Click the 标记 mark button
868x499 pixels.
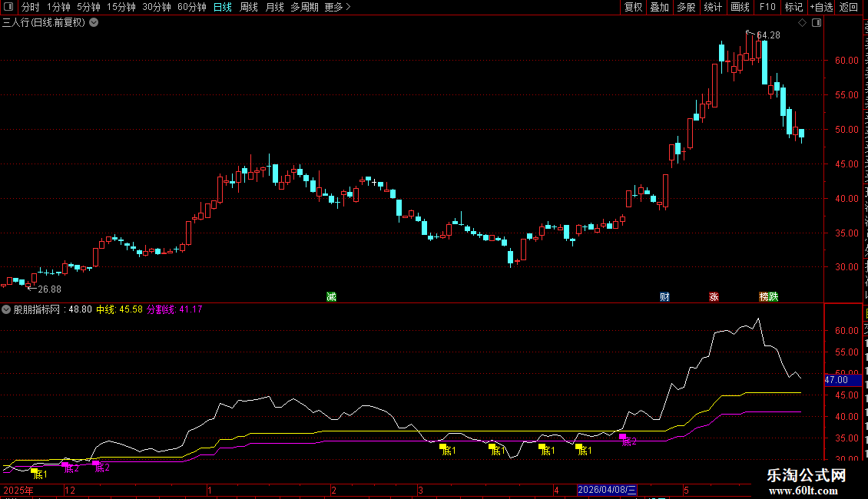pos(793,7)
